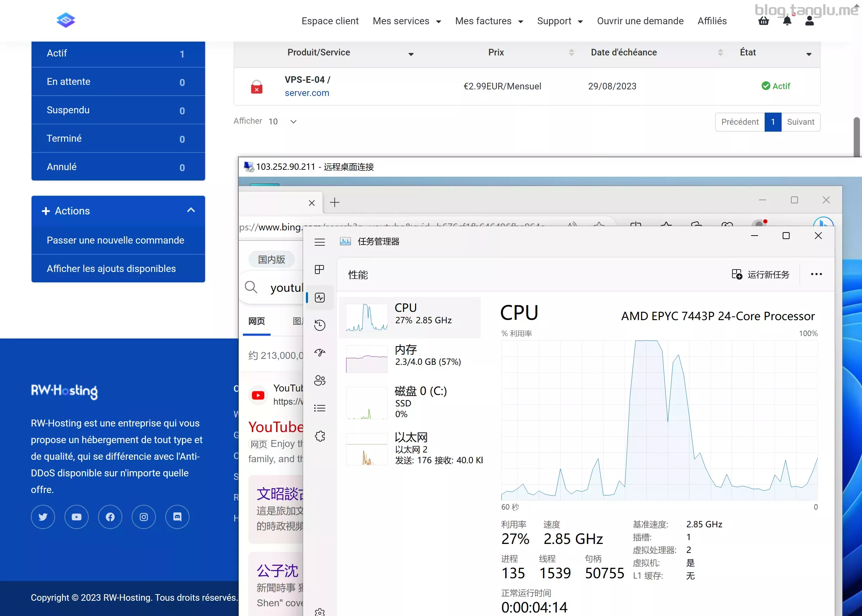This screenshot has height=616, width=862.
Task: Click the red padlock SSL icon
Action: pyautogui.click(x=257, y=87)
